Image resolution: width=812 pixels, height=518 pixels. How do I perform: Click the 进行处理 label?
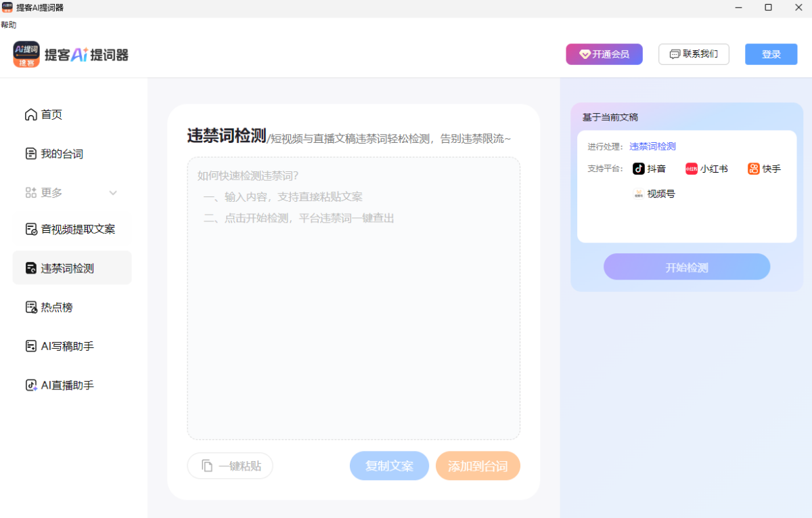pos(606,146)
